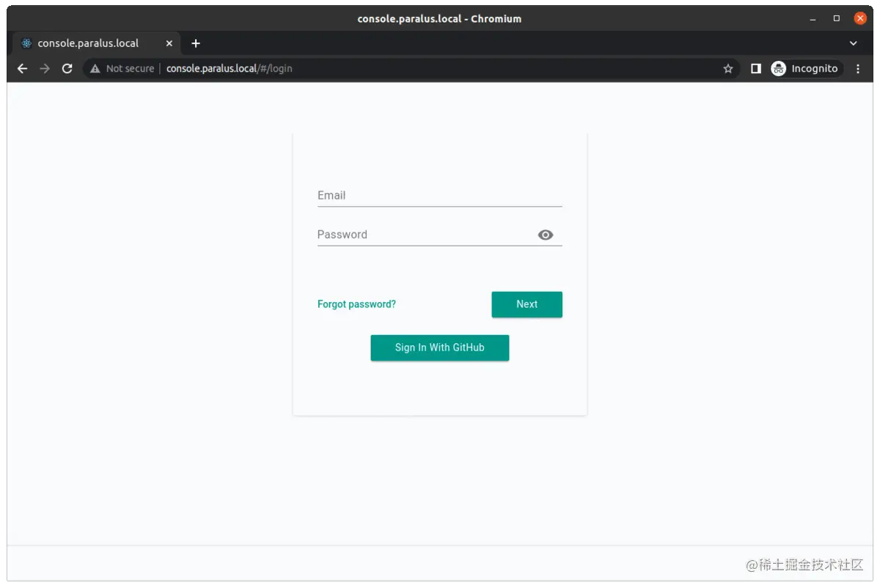The height and width of the screenshot is (588, 880).
Task: Click the browser forward arrow
Action: pos(45,68)
